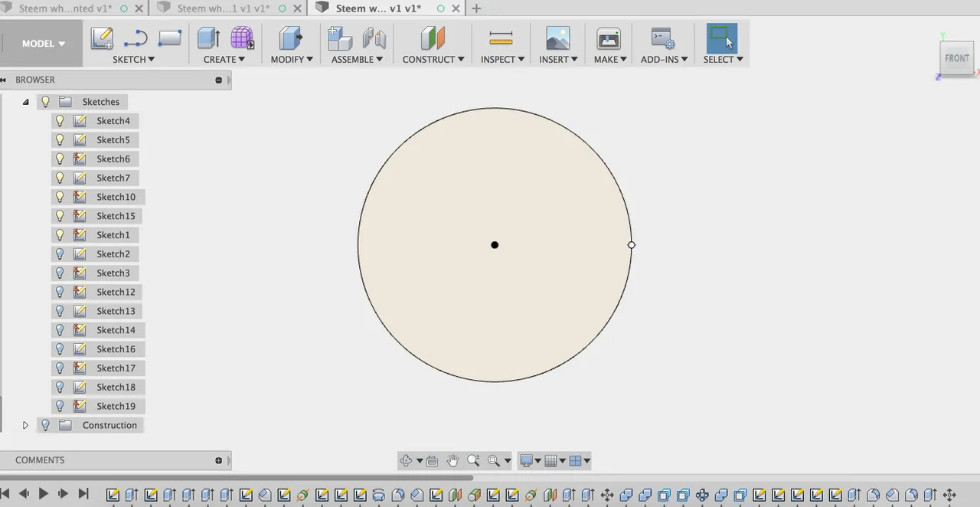Viewport: 980px width, 507px height.
Task: Show Sketch2 using its light bulb
Action: click(60, 254)
